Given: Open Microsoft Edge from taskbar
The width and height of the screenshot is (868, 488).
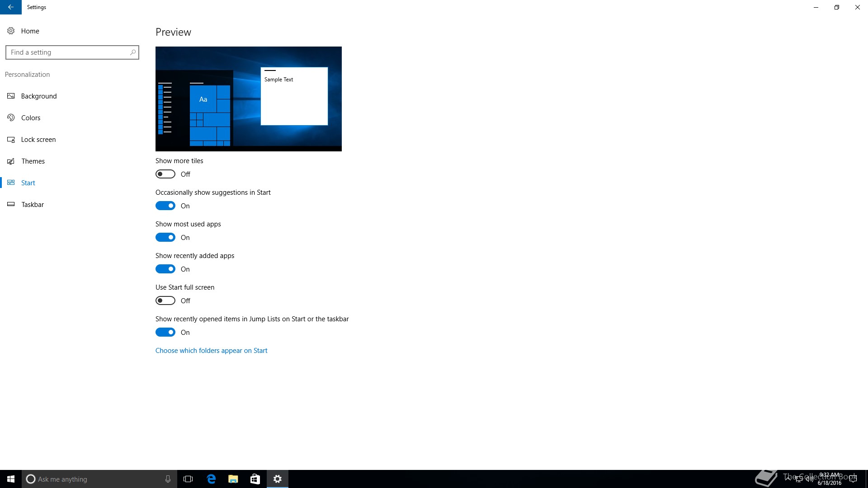Looking at the screenshot, I should click(x=211, y=479).
